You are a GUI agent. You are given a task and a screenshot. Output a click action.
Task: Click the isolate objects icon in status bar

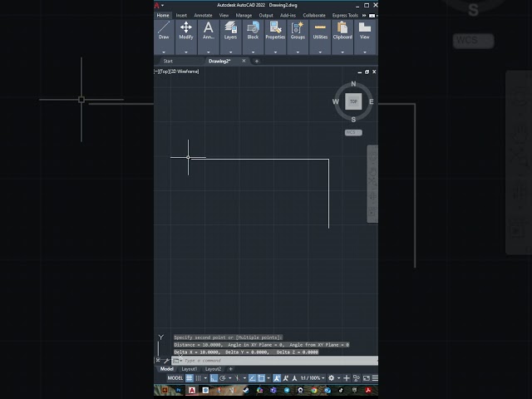(x=357, y=378)
